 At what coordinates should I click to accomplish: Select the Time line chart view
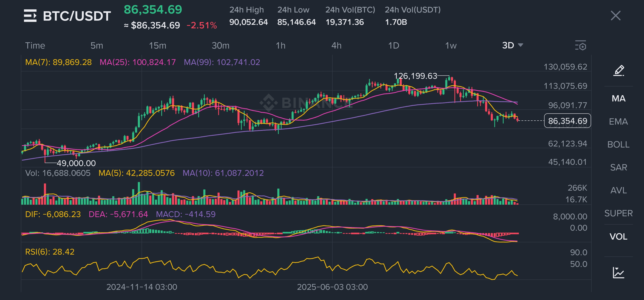(35, 46)
